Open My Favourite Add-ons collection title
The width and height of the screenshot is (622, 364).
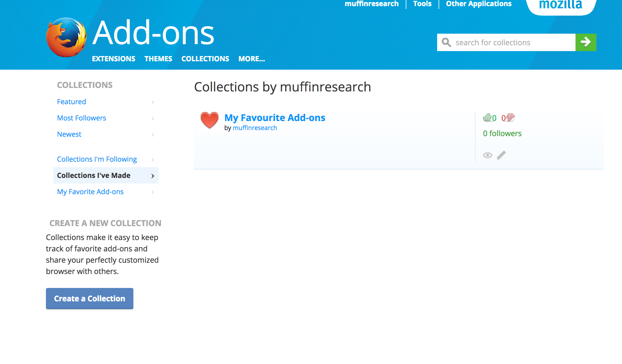point(275,118)
